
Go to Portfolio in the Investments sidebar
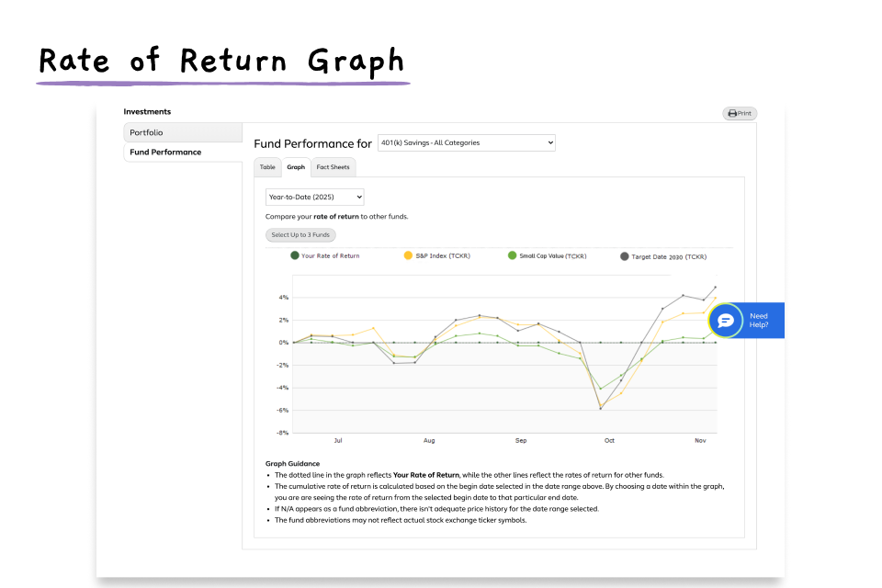(183, 132)
